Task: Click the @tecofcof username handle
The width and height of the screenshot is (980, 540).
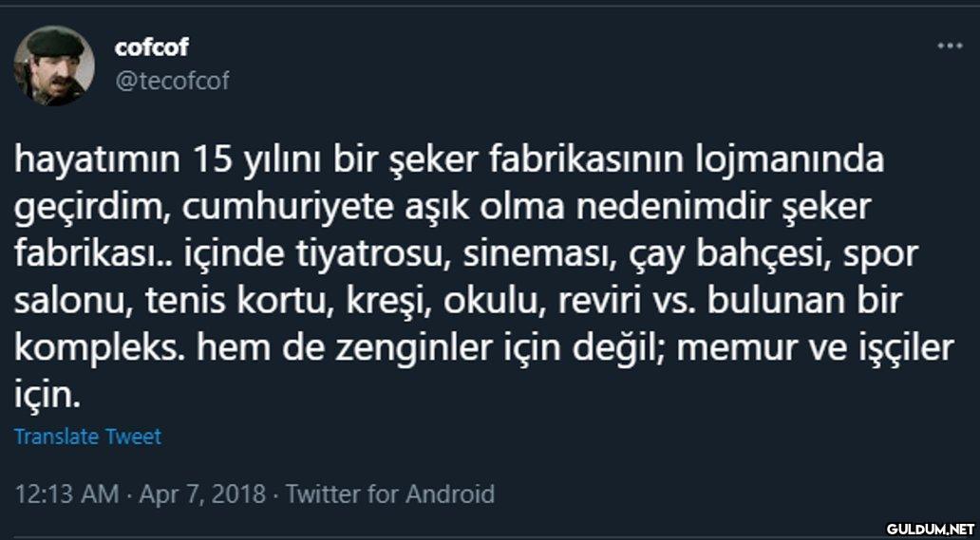Action: pyautogui.click(x=172, y=81)
